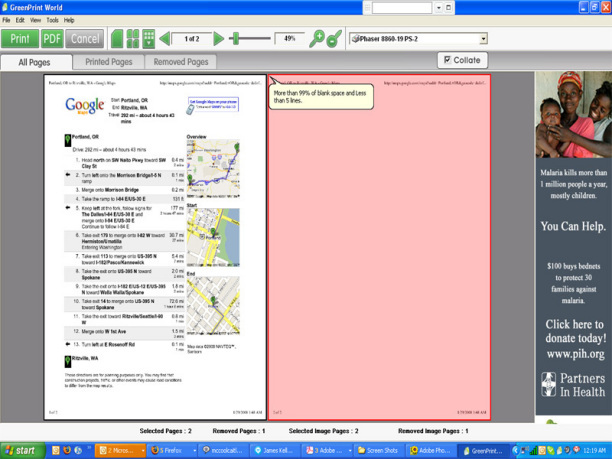Image resolution: width=612 pixels, height=459 pixels.
Task: Open the Tools menu
Action: click(54, 20)
